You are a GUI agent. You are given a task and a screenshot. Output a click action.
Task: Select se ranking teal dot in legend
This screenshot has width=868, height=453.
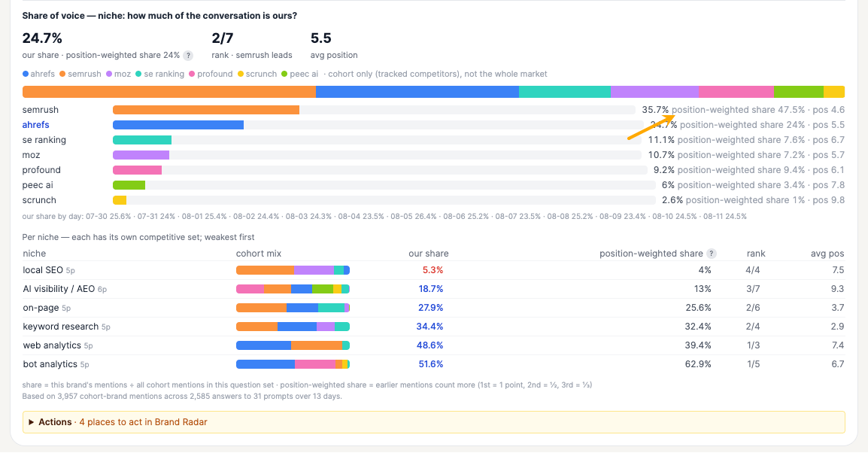[x=138, y=74]
